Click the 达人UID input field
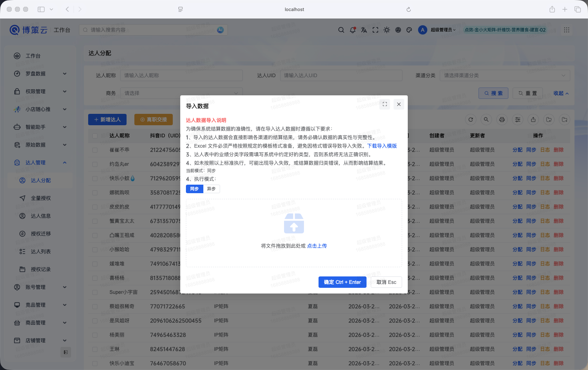This screenshot has width=588, height=370. coord(341,75)
